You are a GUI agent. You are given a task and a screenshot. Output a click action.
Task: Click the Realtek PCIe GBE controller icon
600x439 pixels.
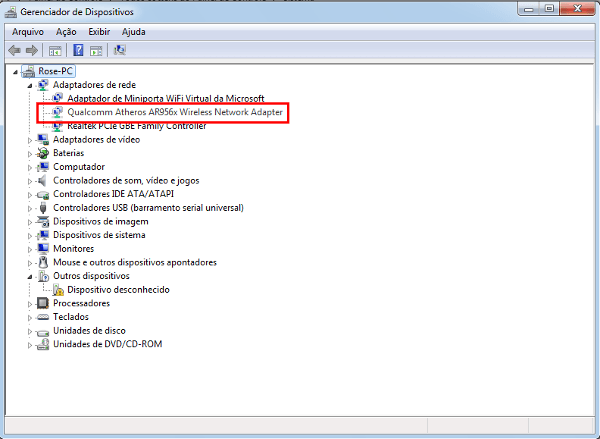(x=57, y=126)
